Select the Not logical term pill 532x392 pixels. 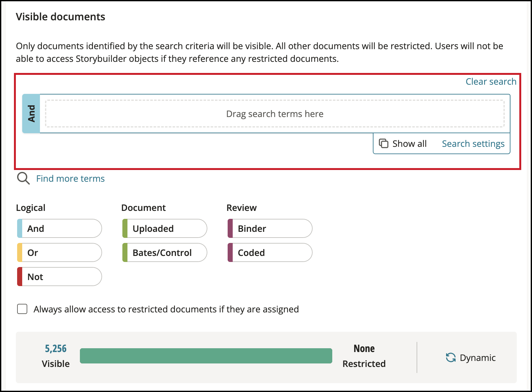pyautogui.click(x=59, y=277)
